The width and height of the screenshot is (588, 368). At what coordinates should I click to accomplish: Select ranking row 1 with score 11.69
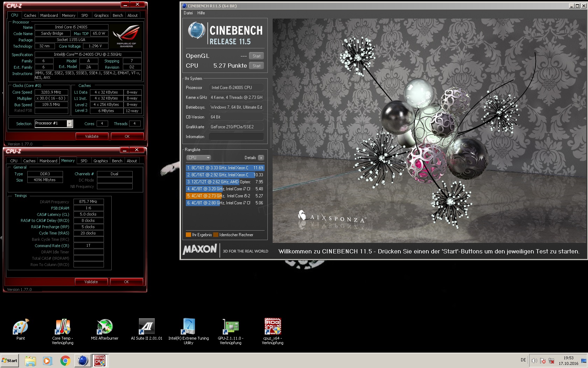[x=225, y=168]
